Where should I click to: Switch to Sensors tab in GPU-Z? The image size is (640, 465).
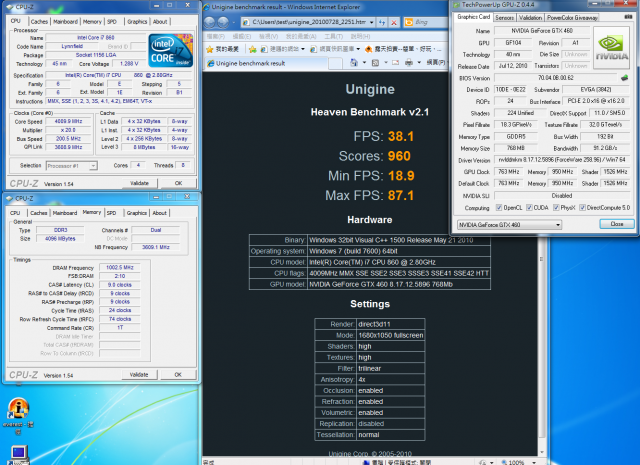click(504, 18)
